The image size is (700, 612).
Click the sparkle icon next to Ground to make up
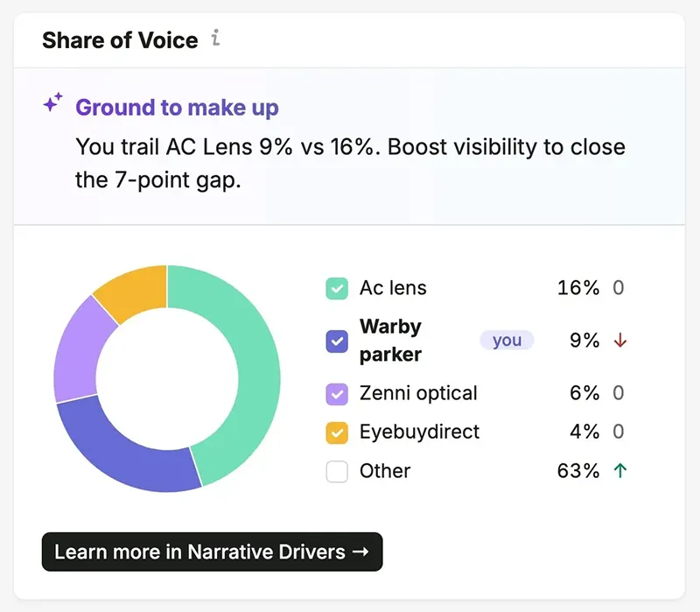pyautogui.click(x=52, y=102)
